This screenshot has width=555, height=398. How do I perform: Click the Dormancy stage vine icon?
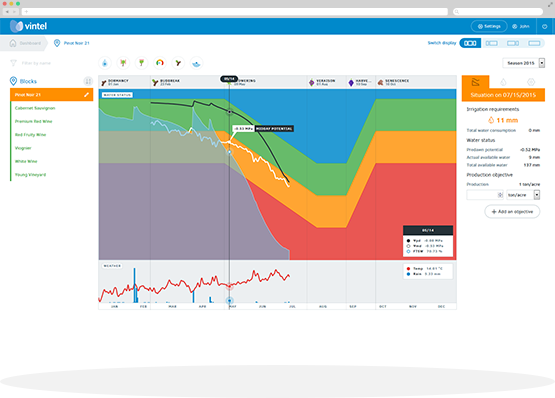104,83
